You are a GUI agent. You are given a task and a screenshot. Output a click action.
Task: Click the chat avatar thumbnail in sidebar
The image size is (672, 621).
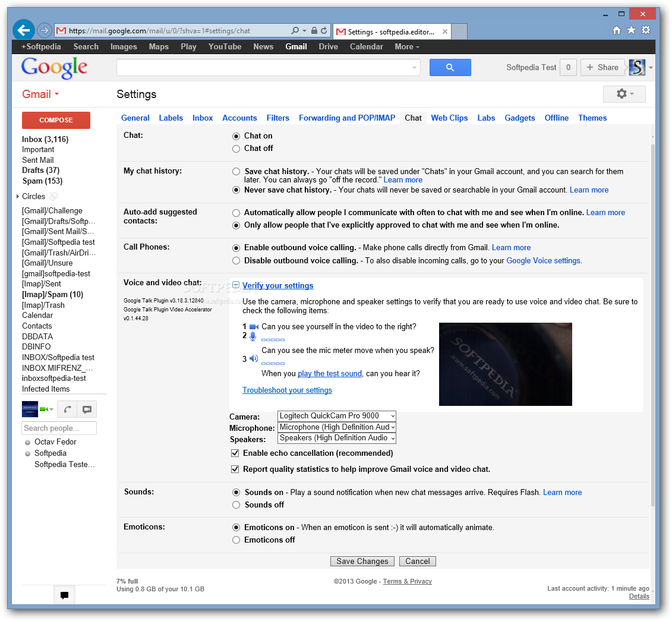tap(30, 409)
